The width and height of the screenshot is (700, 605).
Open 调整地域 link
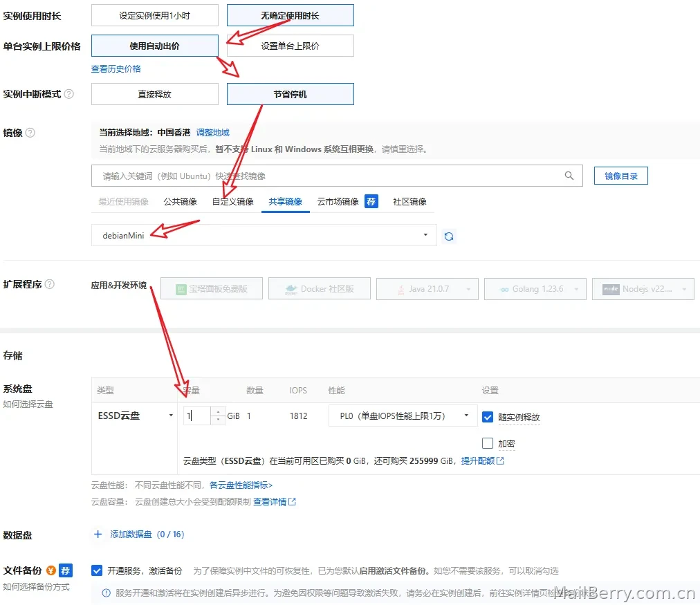(213, 133)
